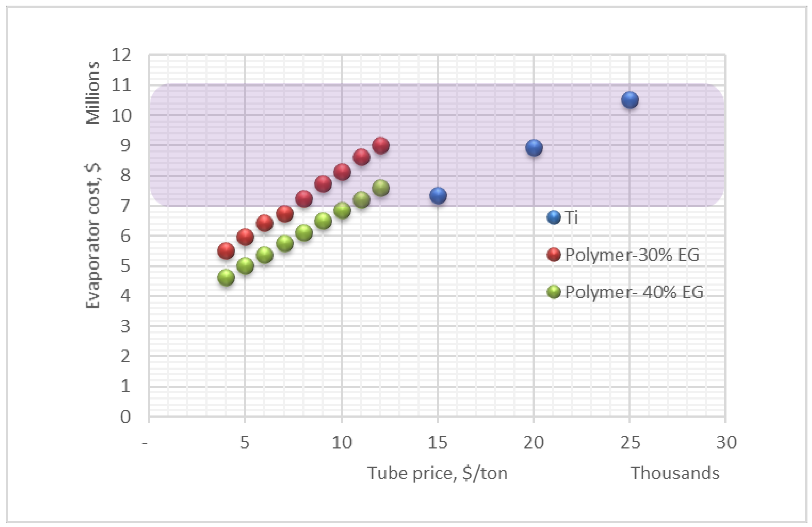Click the blue Ti legend marker

(553, 217)
